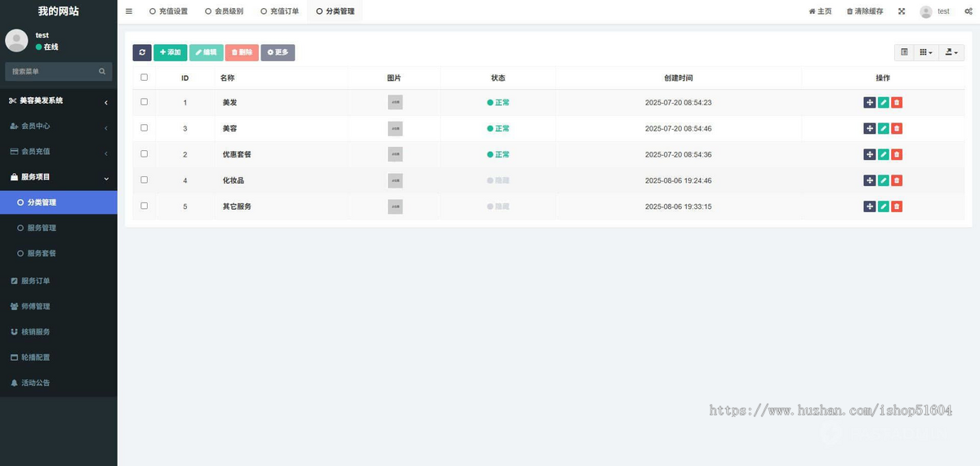Viewport: 980px width, 466px height.
Task: Click the drag/move icon for row 优惠套餐
Action: 869,154
